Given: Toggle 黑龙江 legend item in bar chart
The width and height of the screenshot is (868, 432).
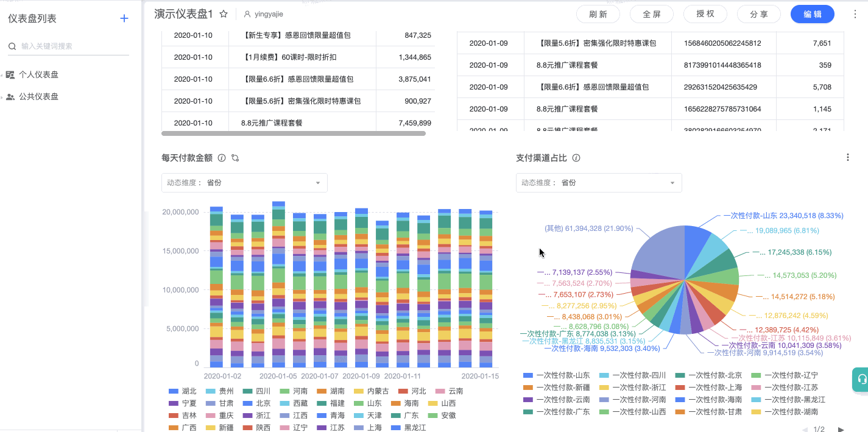Looking at the screenshot, I should [409, 428].
